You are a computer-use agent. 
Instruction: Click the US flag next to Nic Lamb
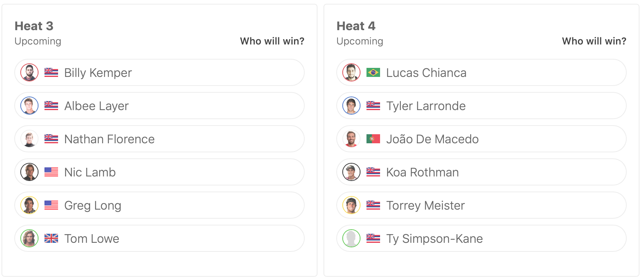(x=51, y=172)
